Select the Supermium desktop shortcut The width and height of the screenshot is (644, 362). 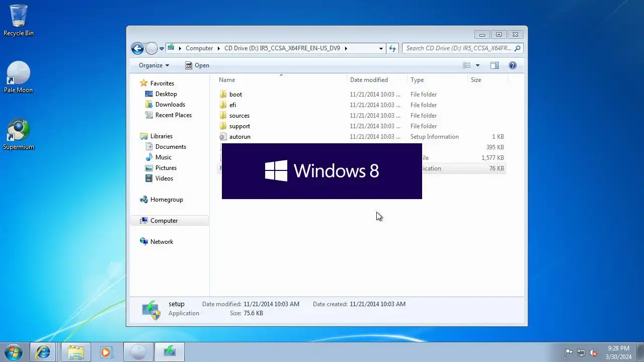click(x=19, y=134)
